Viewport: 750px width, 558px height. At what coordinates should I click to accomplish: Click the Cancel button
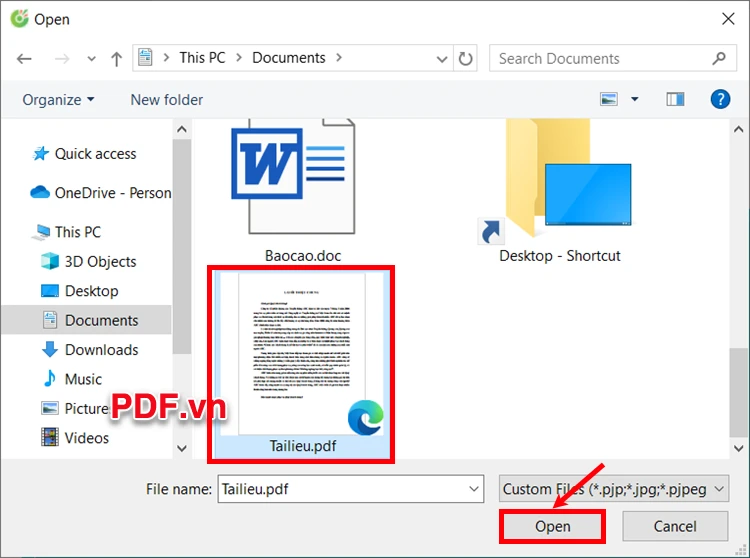675,527
